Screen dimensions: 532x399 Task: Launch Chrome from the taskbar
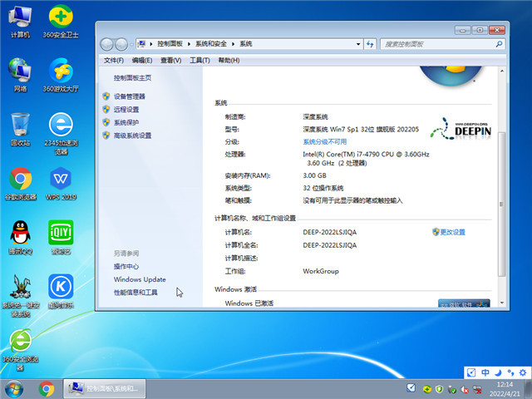coord(47,389)
